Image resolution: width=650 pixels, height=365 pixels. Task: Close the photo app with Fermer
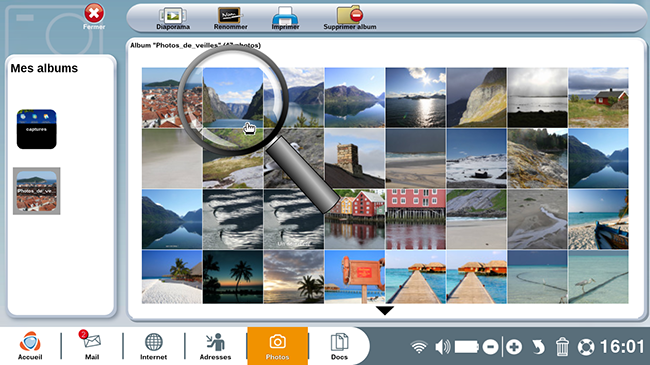[94, 17]
